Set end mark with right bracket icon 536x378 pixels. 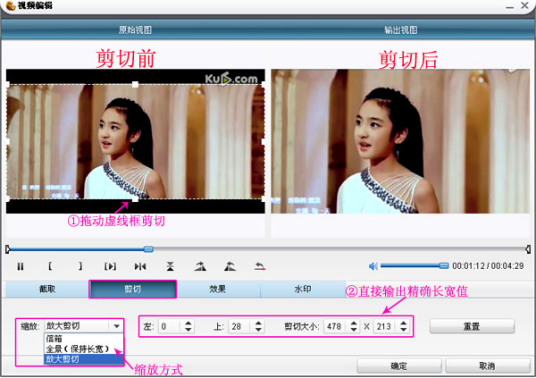pyautogui.click(x=80, y=266)
